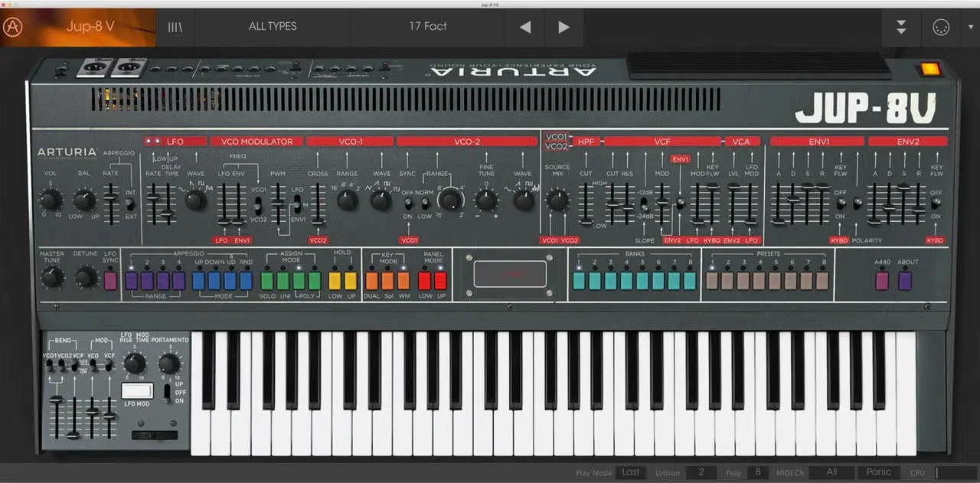Enable the LFO SYNC button

click(x=111, y=281)
